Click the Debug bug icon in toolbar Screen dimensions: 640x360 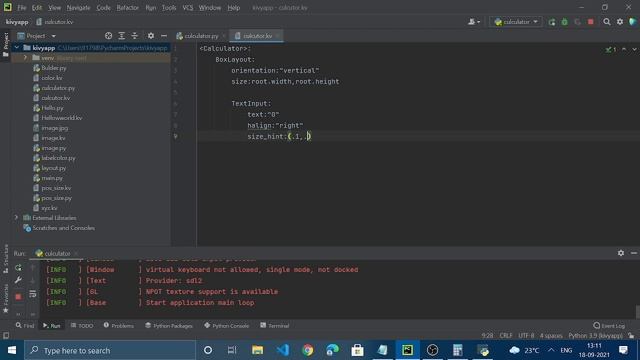pyautogui.click(x=564, y=22)
